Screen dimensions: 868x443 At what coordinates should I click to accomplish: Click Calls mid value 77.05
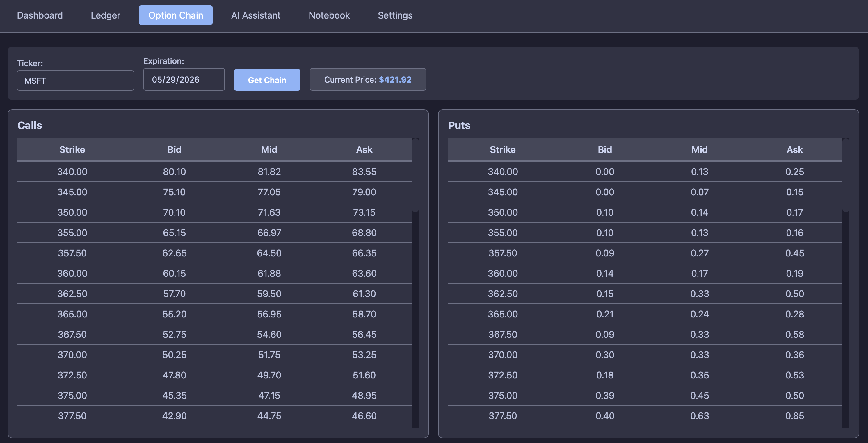(269, 192)
